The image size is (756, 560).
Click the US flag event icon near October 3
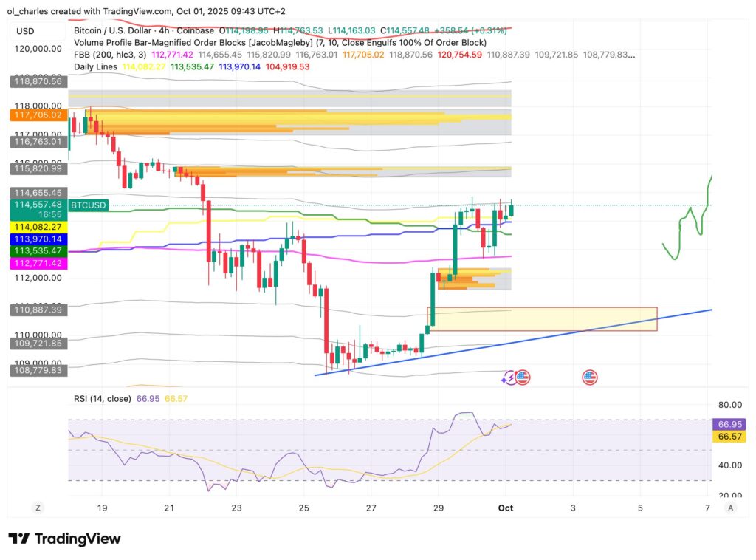coord(588,377)
